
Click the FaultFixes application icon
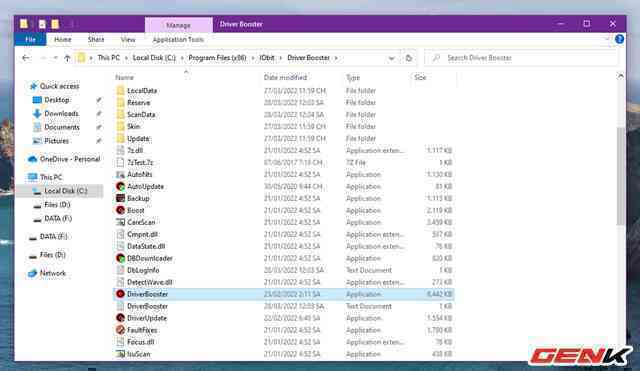[120, 330]
